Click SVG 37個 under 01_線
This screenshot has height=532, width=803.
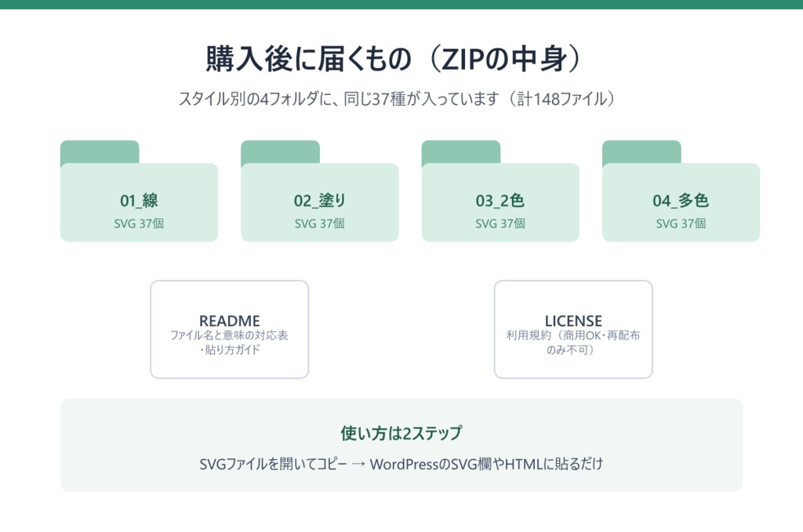140,223
